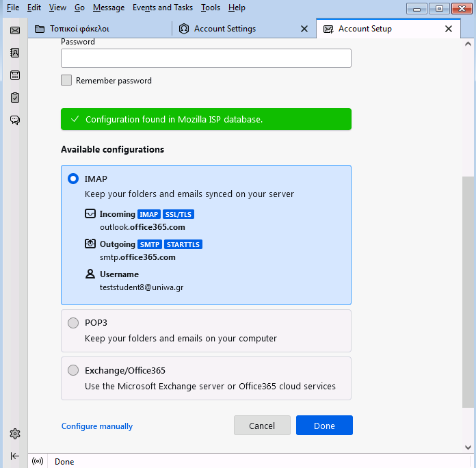Switch to the Account Setup tab
This screenshot has height=468, width=476.
388,29
